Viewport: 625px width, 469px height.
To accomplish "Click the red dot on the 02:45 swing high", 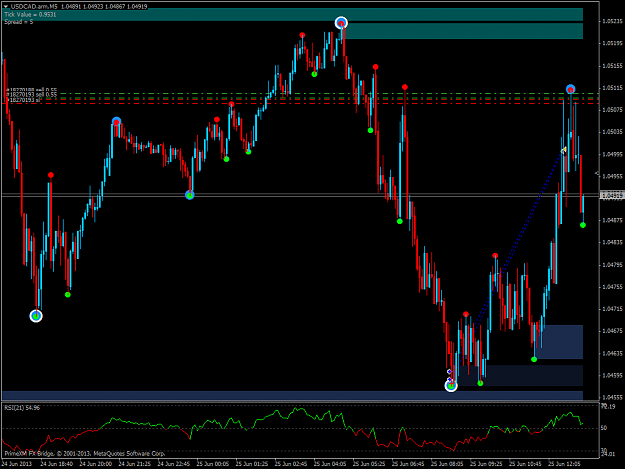I will tap(303, 35).
